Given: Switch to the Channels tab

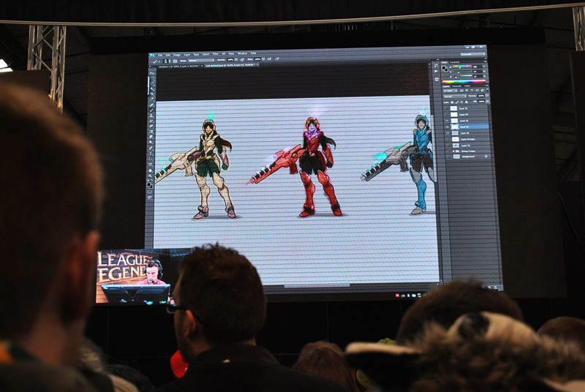Looking at the screenshot, I should (x=456, y=86).
